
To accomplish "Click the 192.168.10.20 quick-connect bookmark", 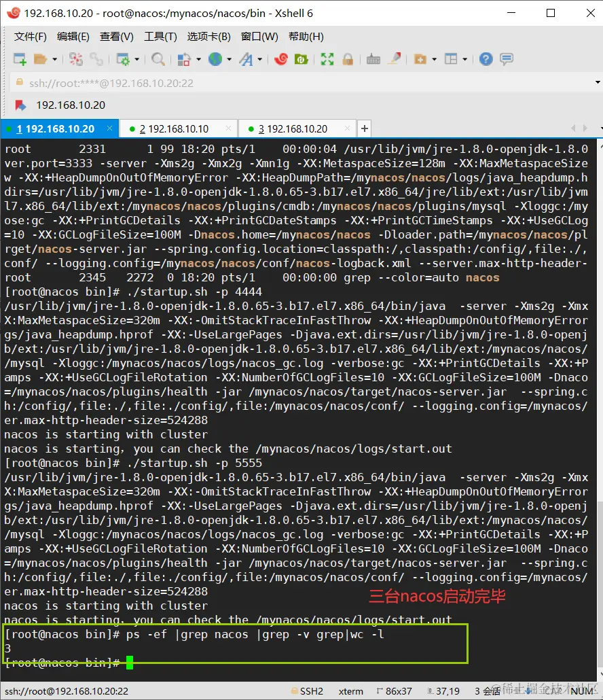I will point(60,105).
